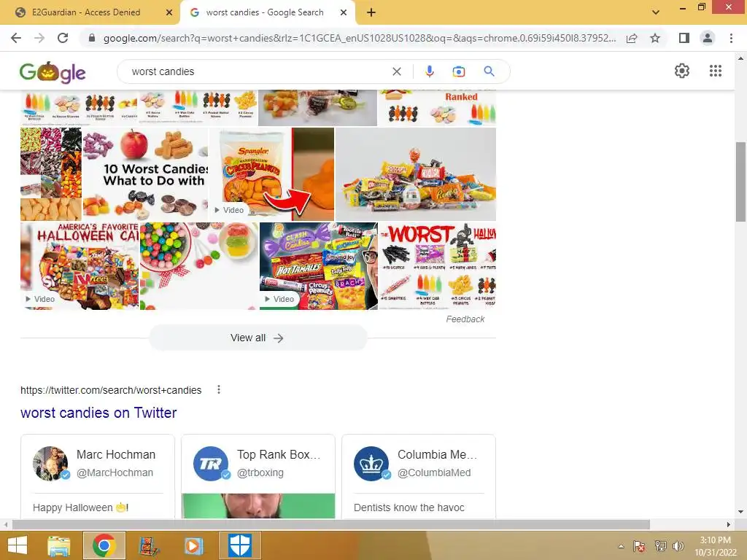The height and width of the screenshot is (560, 747).
Task: Open the volume speaker tray icon
Action: [x=678, y=546]
